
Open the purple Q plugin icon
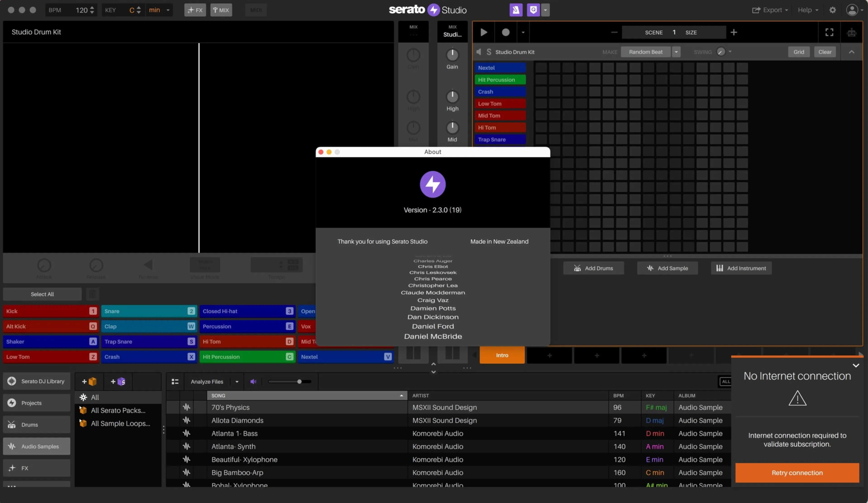[x=533, y=10]
